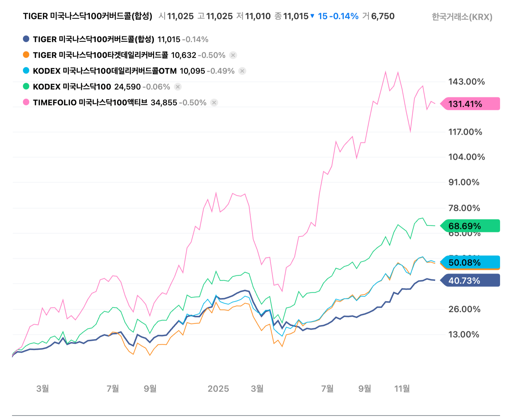Click the low price 저 11,010
511x420 pixels.
pyautogui.click(x=253, y=16)
